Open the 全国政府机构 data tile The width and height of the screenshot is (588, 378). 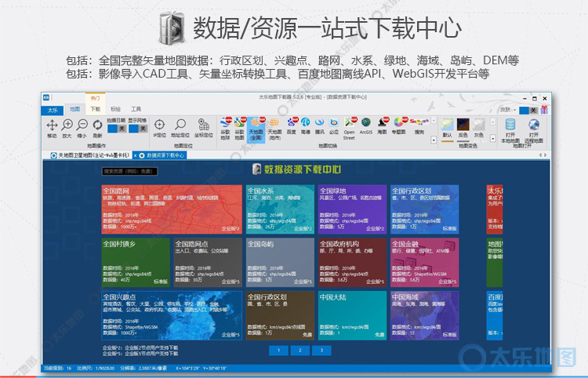[x=353, y=263]
